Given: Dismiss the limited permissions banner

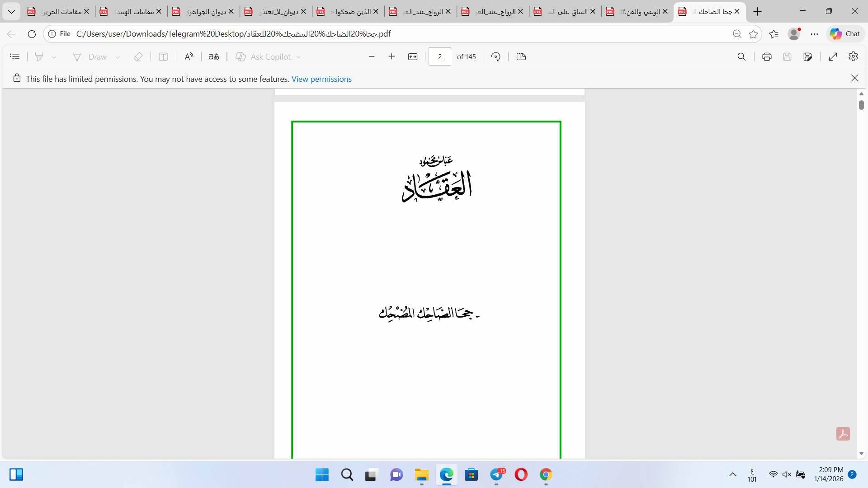Looking at the screenshot, I should pyautogui.click(x=854, y=78).
